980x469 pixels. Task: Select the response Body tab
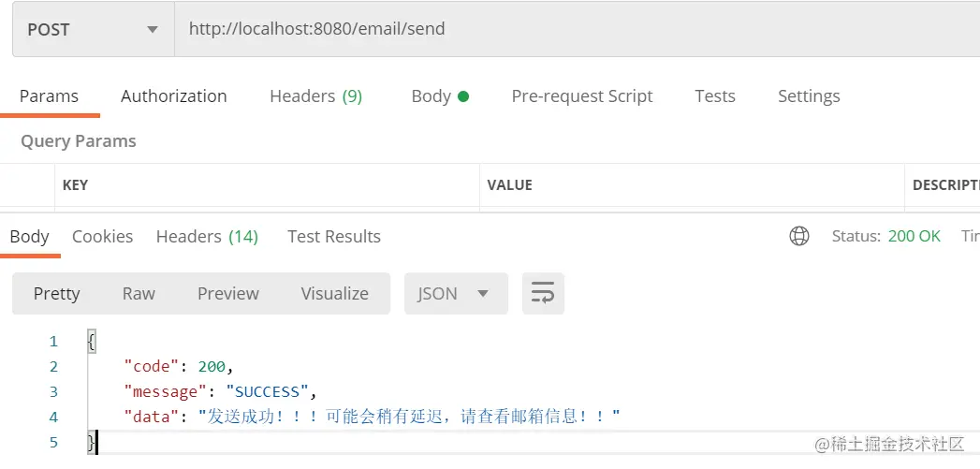29,237
